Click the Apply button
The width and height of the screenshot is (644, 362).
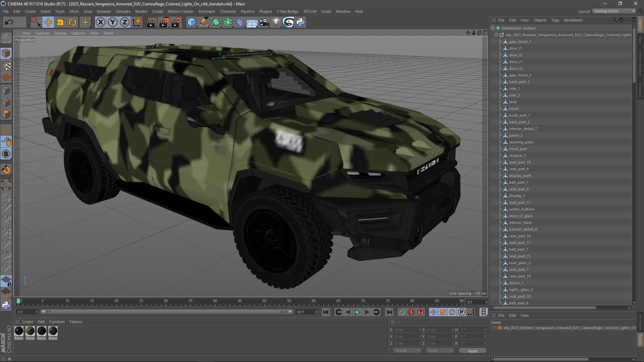[473, 351]
